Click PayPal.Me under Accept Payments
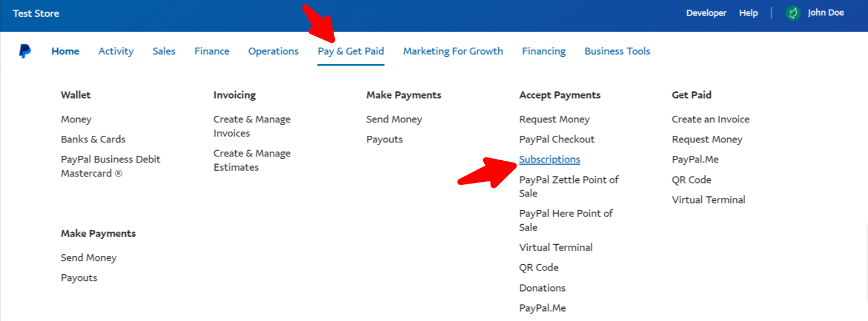 click(x=543, y=308)
